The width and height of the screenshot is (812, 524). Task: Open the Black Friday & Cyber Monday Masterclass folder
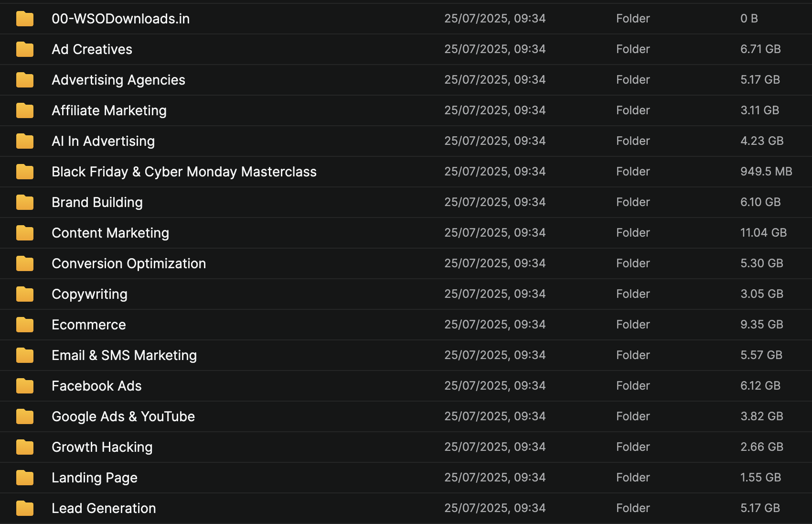coord(184,172)
